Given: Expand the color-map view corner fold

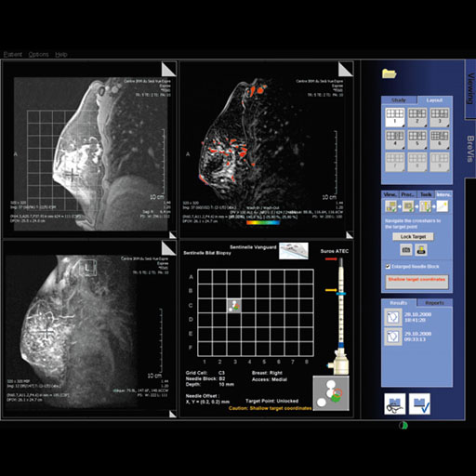Looking at the screenshot, I should pyautogui.click(x=346, y=69).
